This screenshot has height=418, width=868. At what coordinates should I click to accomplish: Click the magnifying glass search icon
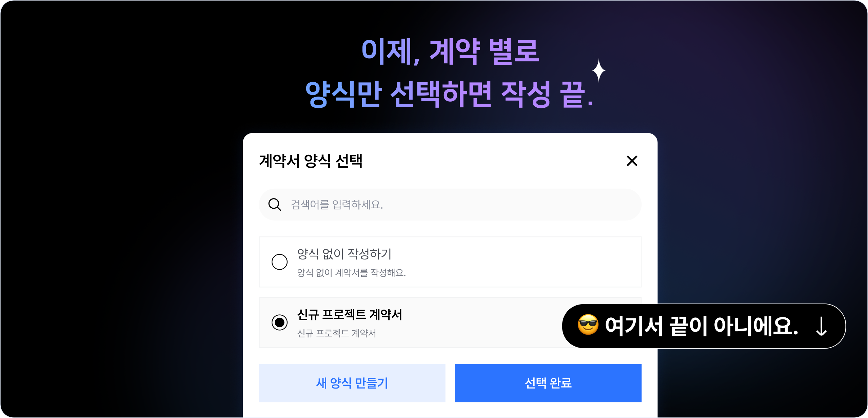point(274,205)
